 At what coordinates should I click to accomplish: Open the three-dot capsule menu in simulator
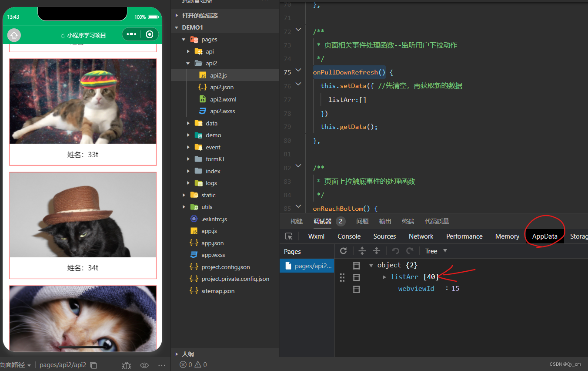(x=132, y=34)
